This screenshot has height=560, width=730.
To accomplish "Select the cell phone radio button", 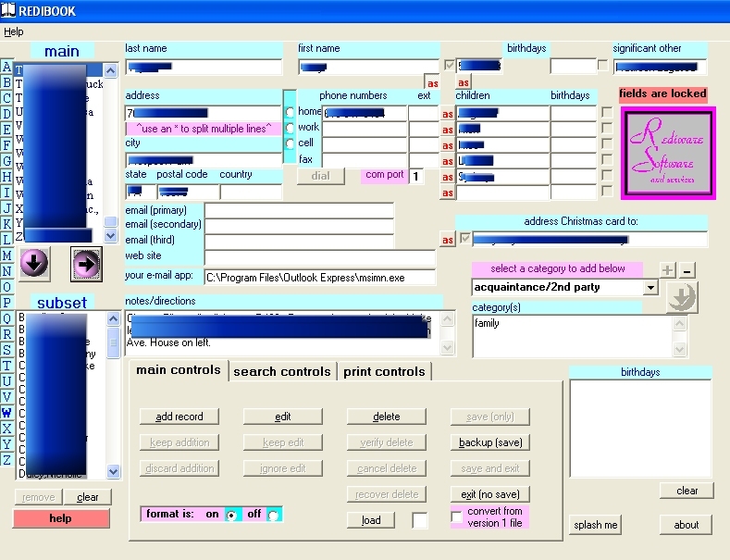I will click(290, 143).
